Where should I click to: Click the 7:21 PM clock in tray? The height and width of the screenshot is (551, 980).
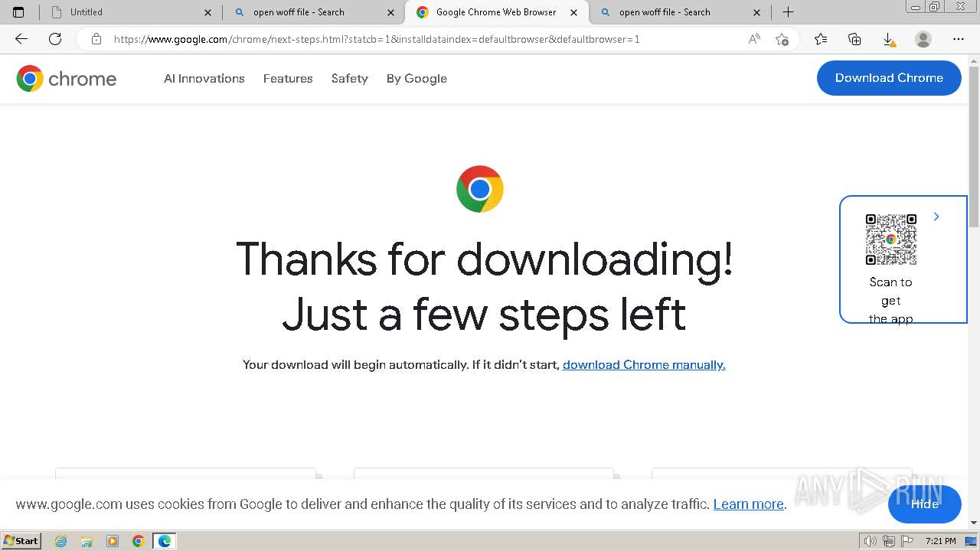(x=940, y=541)
